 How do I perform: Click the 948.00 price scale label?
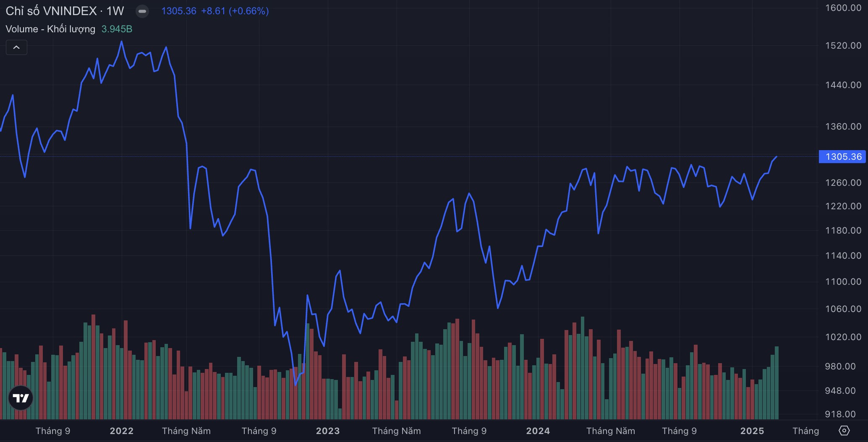pos(840,391)
